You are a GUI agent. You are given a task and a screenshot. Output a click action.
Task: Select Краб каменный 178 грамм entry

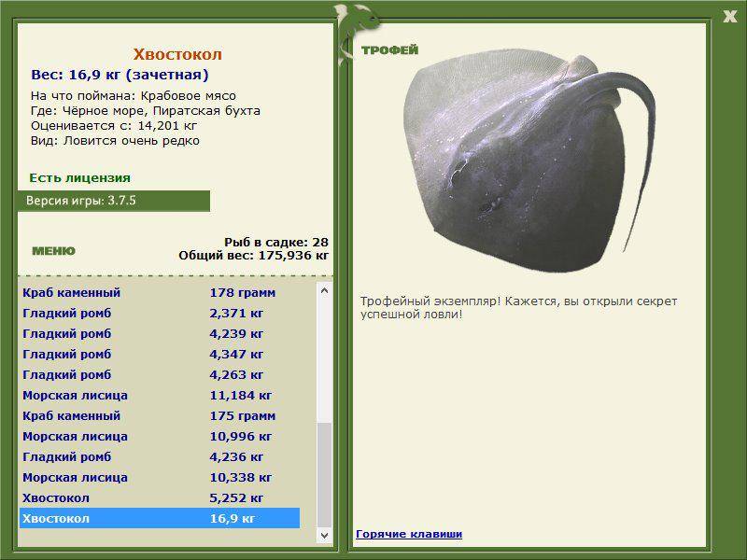pyautogui.click(x=160, y=292)
